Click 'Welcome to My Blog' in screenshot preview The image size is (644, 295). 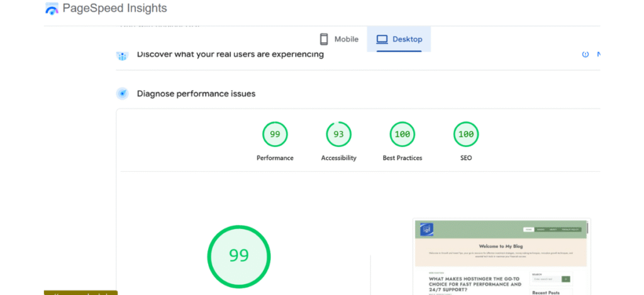(501, 247)
